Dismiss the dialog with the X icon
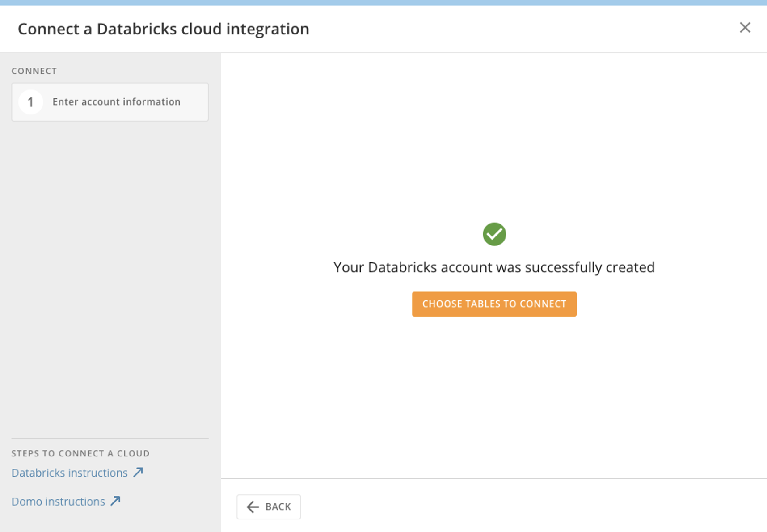The height and width of the screenshot is (532, 767). pos(745,28)
